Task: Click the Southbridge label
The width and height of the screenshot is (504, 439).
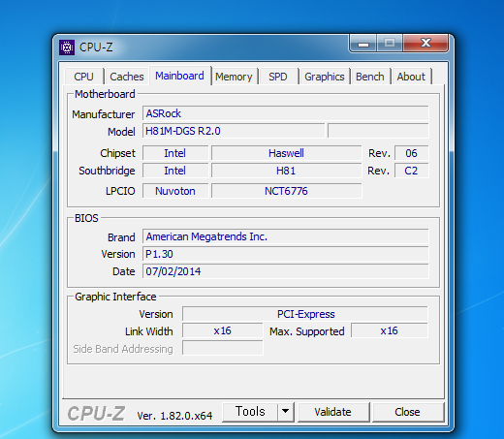Action: pos(107,171)
